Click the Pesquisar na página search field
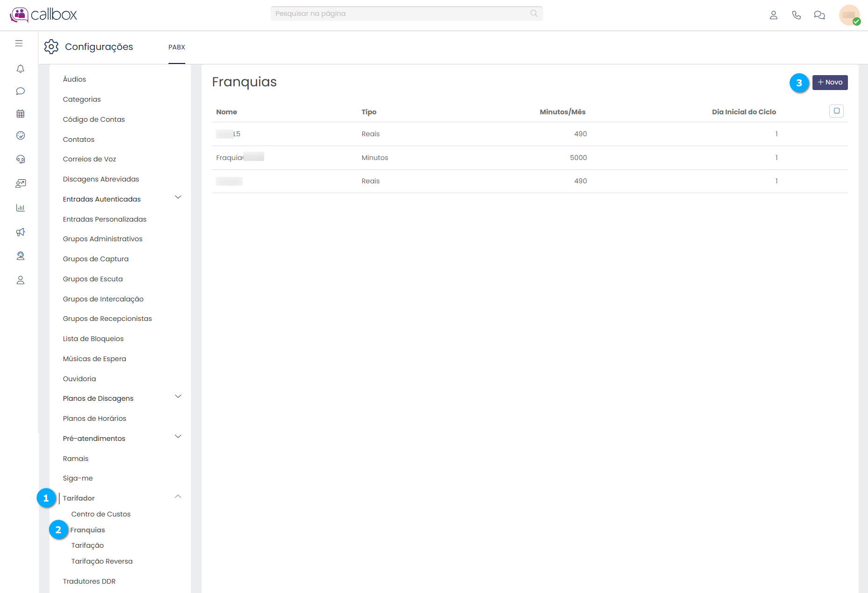Image resolution: width=868 pixels, height=593 pixels. pyautogui.click(x=401, y=14)
